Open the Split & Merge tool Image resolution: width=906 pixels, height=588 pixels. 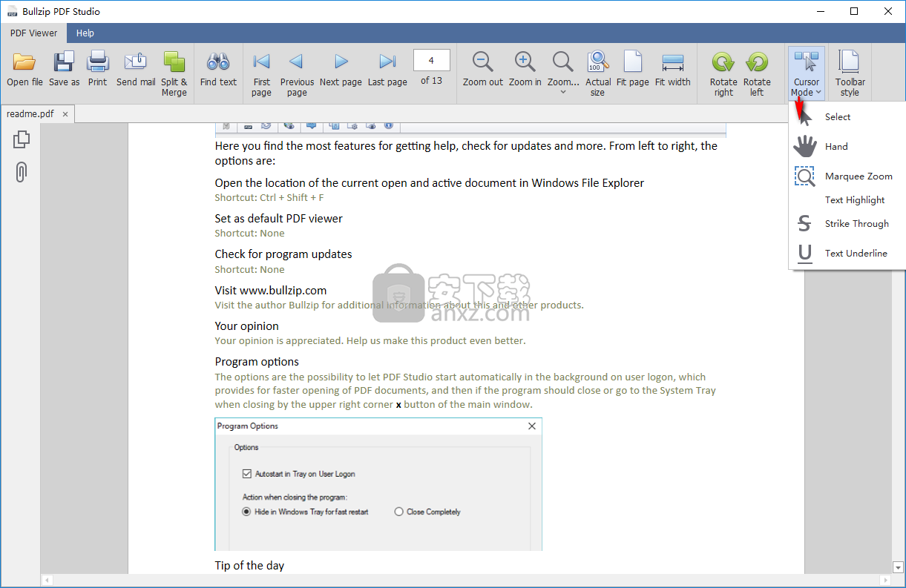(174, 73)
